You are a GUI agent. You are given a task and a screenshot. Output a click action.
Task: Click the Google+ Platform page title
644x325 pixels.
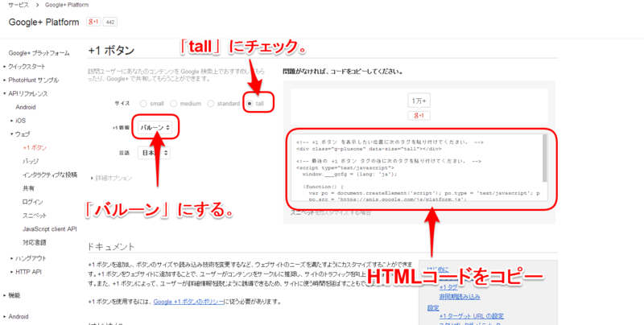pos(43,23)
